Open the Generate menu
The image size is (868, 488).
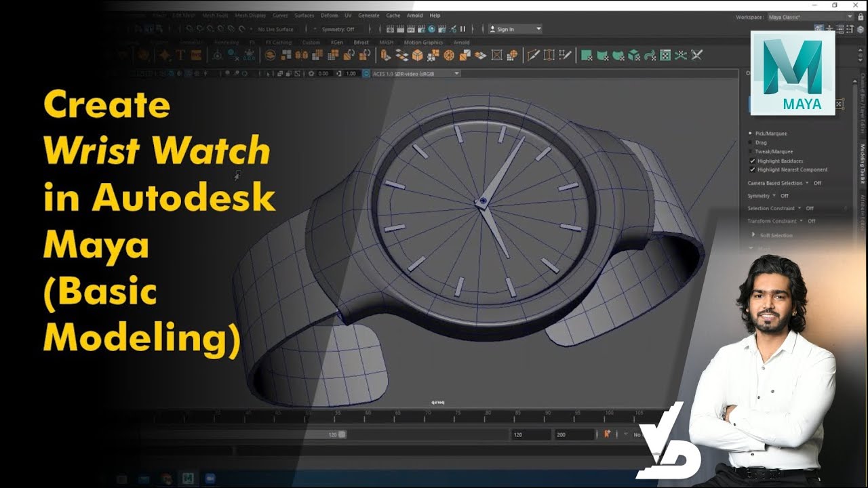coord(369,15)
